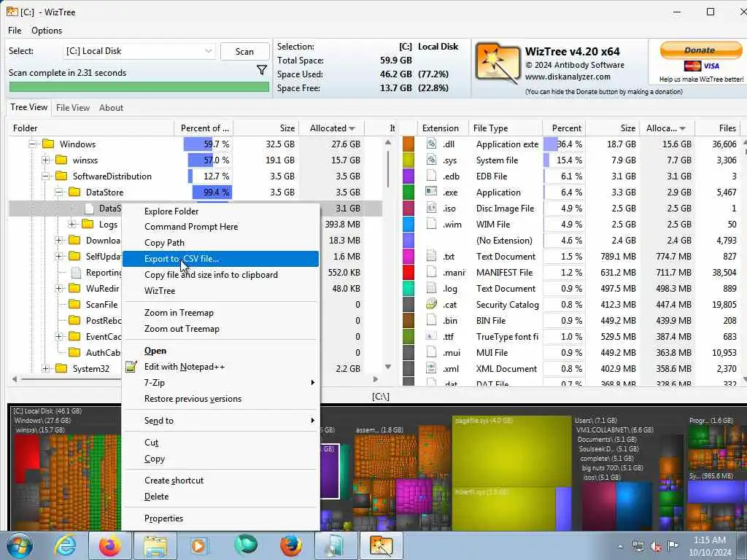Viewport: 747px width, 560px height.
Task: Launch Internet Explorer from taskbar
Action: tap(65, 545)
